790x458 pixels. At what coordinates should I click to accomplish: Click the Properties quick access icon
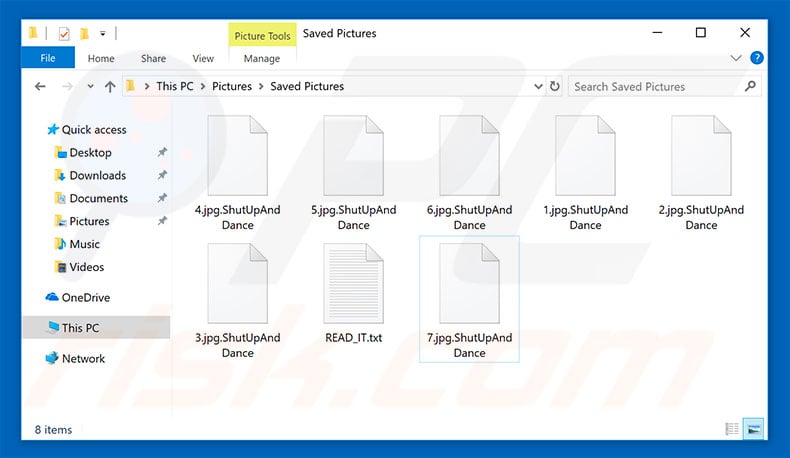tap(64, 33)
